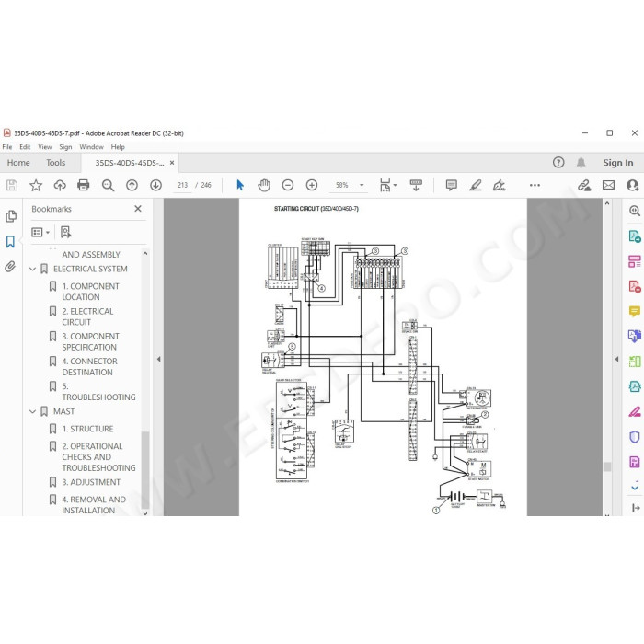Click the page number field showing 213
This screenshot has width=644, height=644.
[x=182, y=185]
